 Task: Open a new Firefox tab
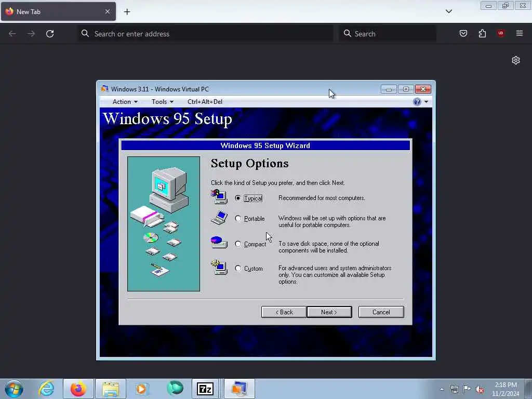(x=127, y=12)
